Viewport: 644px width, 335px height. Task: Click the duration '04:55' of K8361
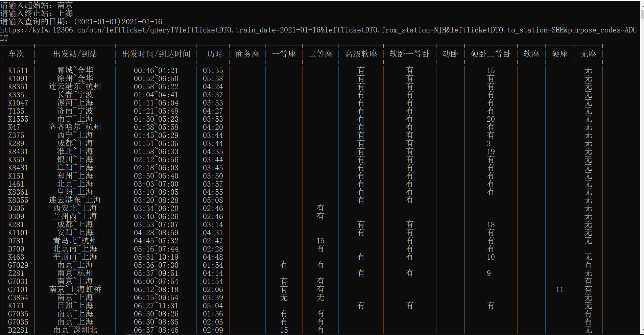tap(213, 192)
